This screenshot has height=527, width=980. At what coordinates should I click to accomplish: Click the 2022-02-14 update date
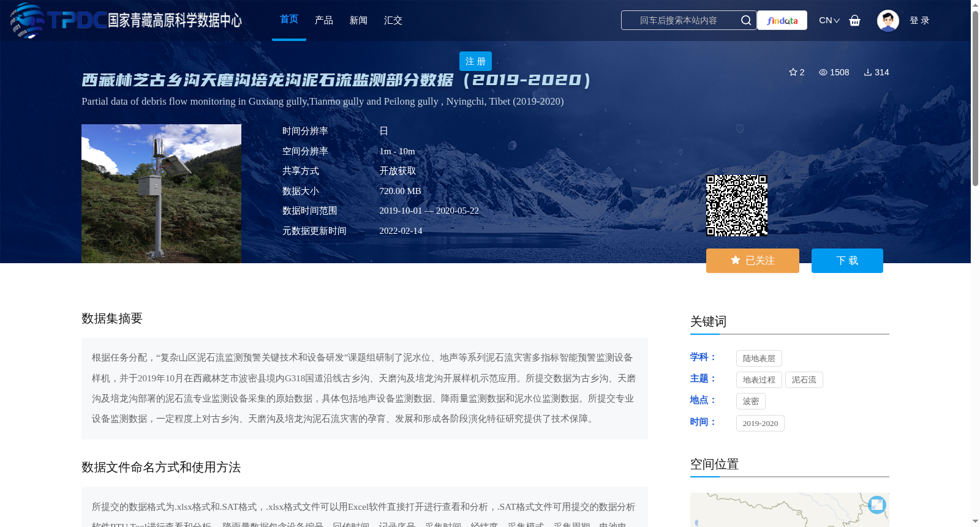click(401, 231)
